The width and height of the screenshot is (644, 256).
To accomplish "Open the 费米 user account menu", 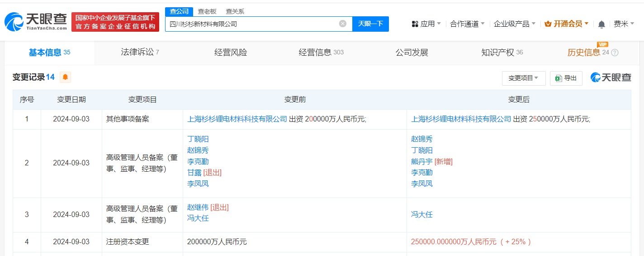I will click(x=624, y=24).
